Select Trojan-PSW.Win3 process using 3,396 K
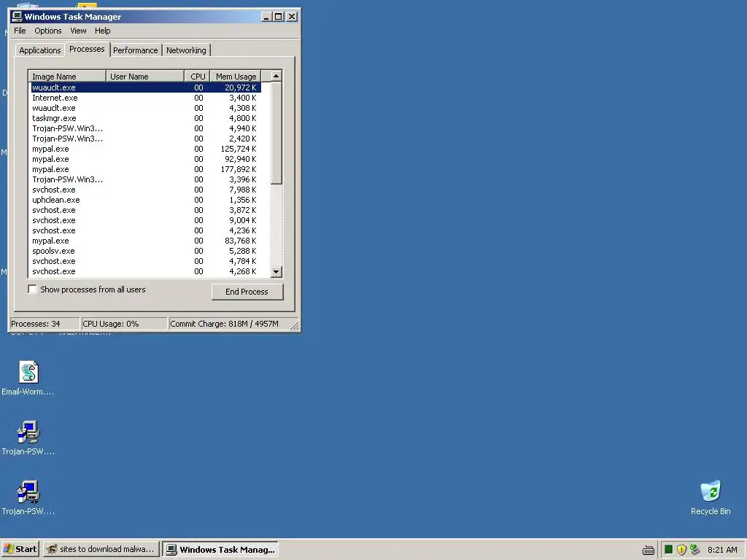The width and height of the screenshot is (747, 560). (x=145, y=179)
